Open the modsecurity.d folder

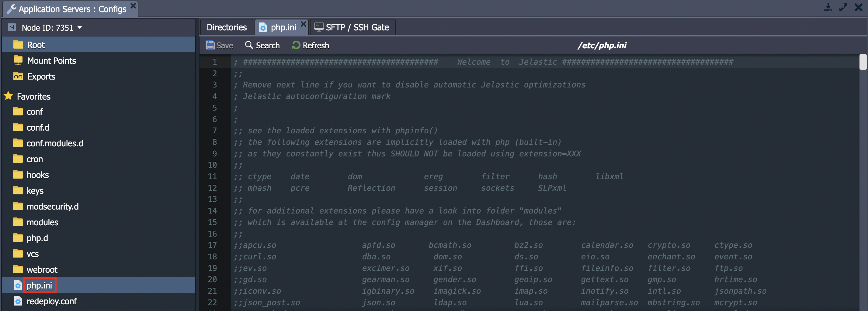53,206
